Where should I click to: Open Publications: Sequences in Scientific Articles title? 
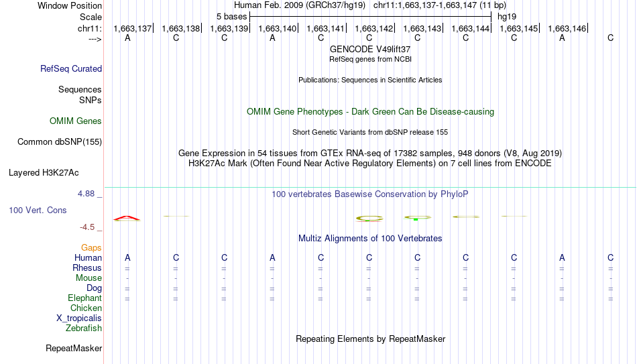tap(370, 80)
